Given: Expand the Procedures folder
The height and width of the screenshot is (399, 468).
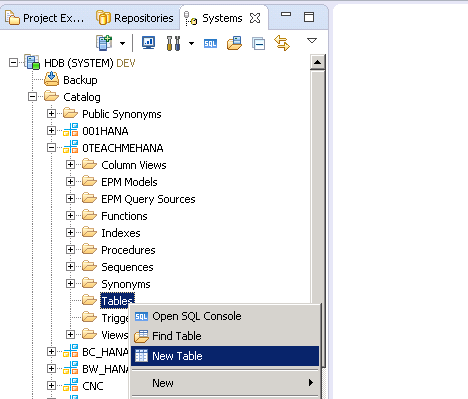Looking at the screenshot, I should 70,250.
